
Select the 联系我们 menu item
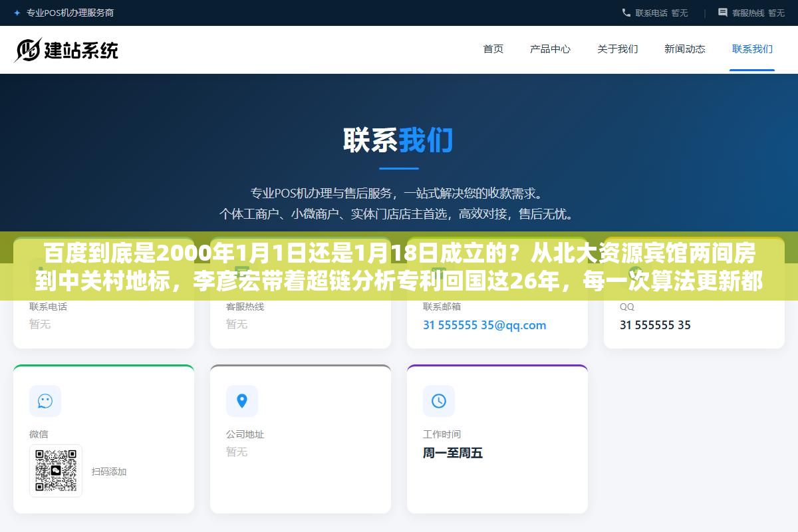click(752, 49)
